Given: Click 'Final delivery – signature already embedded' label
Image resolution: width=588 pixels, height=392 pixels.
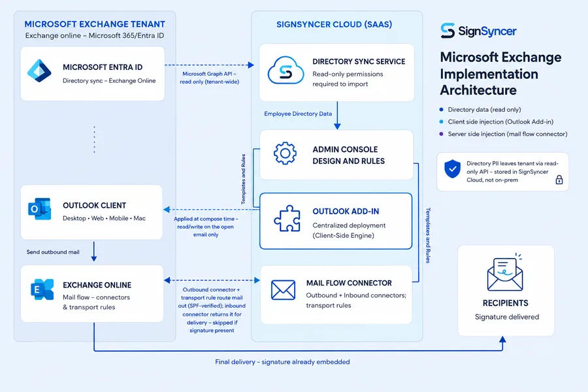Looking at the screenshot, I should pos(282,362).
